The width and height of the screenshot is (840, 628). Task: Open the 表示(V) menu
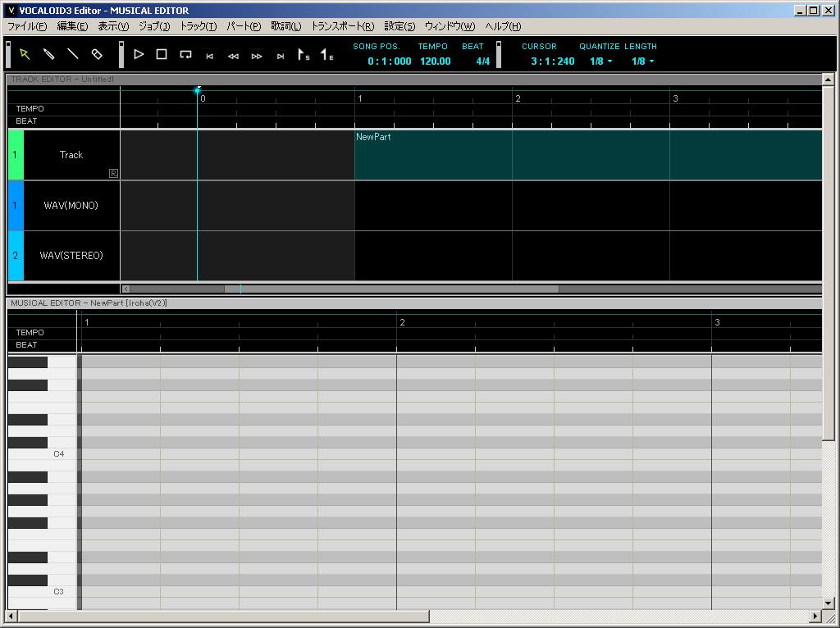[113, 26]
